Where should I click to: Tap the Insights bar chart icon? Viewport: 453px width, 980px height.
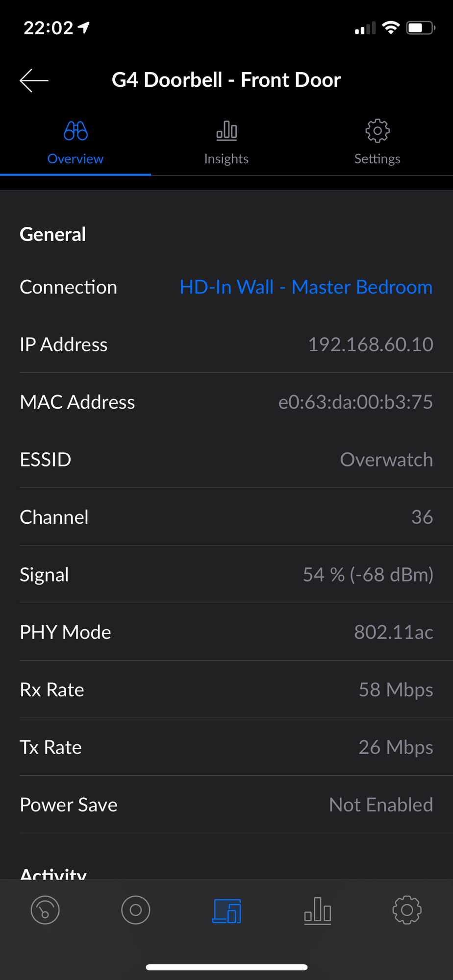pyautogui.click(x=226, y=131)
